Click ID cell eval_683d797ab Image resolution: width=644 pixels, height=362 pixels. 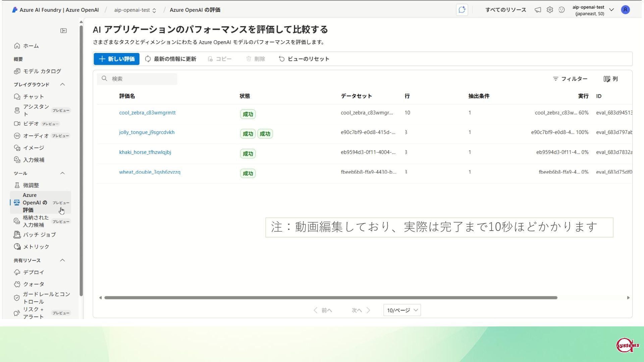point(614,132)
